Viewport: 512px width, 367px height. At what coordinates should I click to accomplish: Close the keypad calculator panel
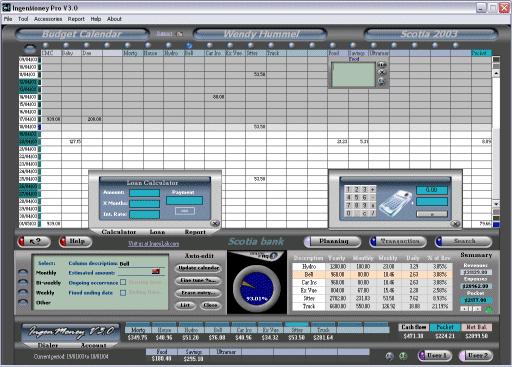tap(455, 224)
